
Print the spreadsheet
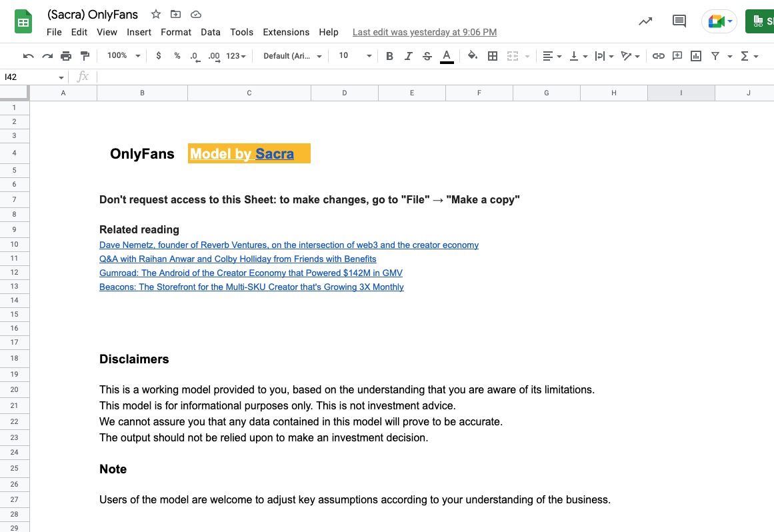(65, 56)
